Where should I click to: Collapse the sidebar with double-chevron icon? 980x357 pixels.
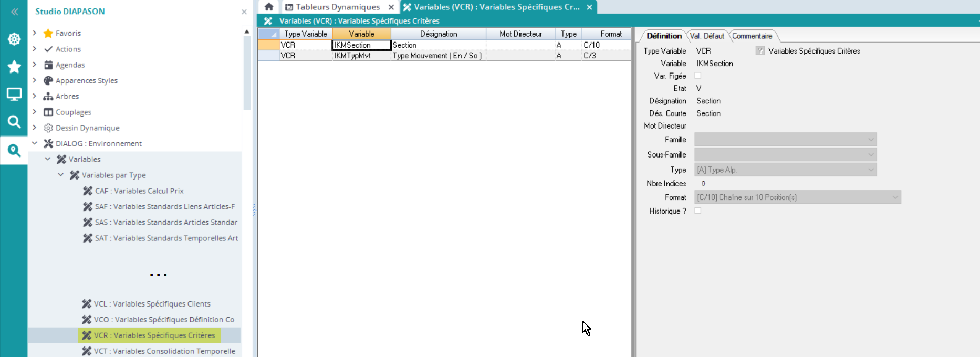[x=14, y=12]
